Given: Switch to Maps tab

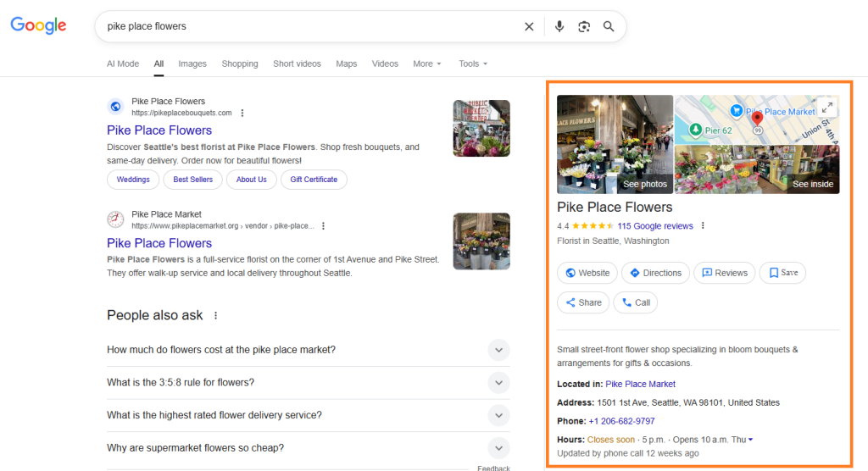Looking at the screenshot, I should click(x=347, y=64).
